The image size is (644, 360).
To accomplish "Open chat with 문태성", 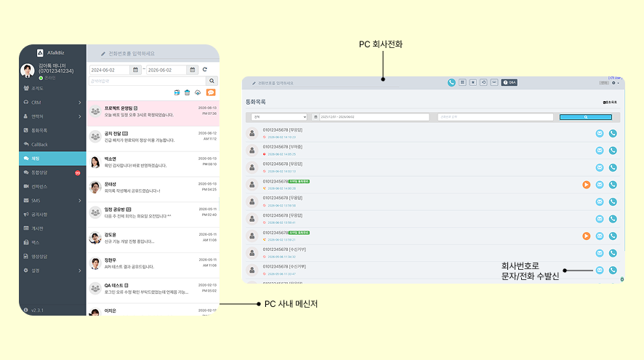I will click(153, 189).
